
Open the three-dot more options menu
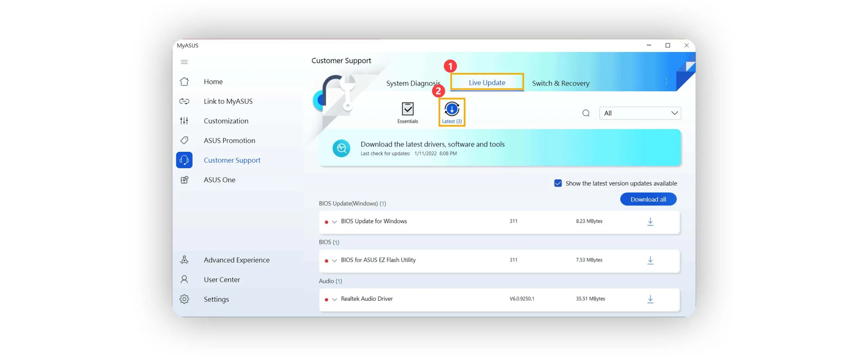[666, 82]
